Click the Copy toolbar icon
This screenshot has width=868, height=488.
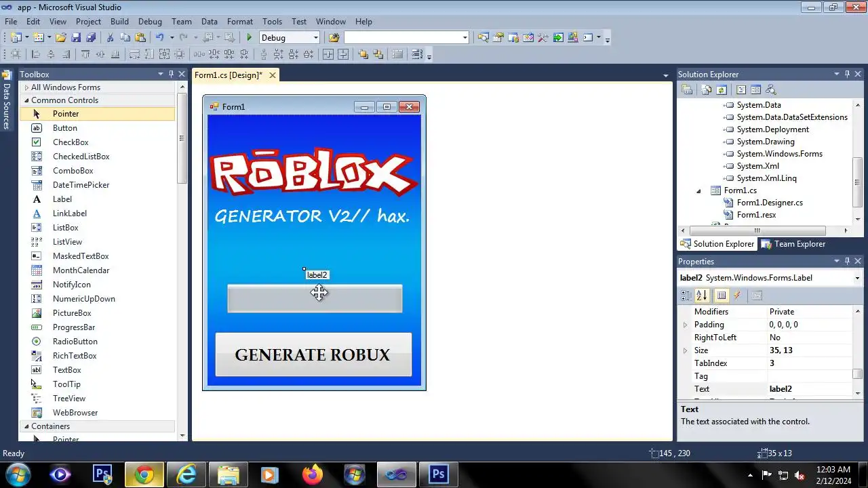125,38
